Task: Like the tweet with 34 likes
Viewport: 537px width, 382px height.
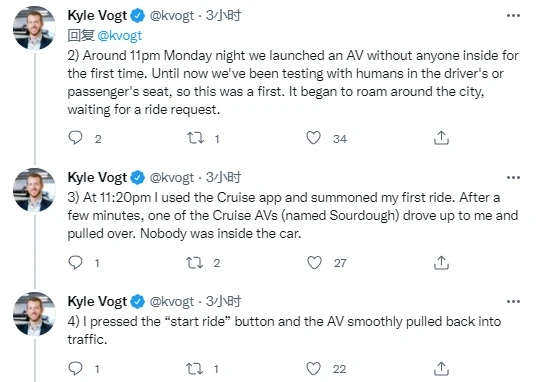Action: point(313,138)
